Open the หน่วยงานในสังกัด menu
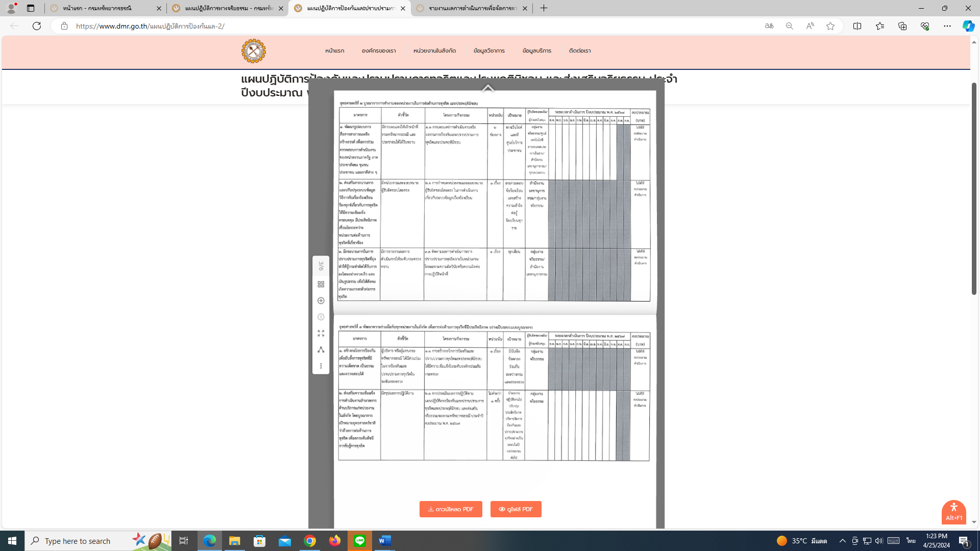980x551 pixels. (x=434, y=51)
